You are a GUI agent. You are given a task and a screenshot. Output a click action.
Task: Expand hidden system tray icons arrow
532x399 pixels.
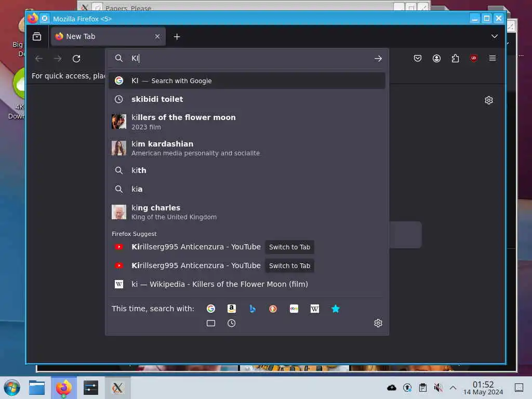[453, 388]
